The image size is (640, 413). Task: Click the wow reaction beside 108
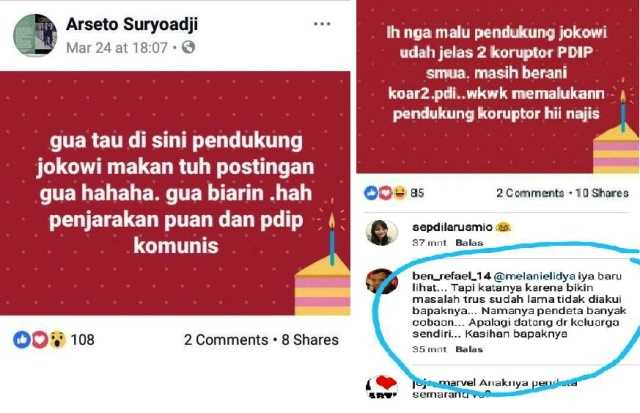[58, 340]
